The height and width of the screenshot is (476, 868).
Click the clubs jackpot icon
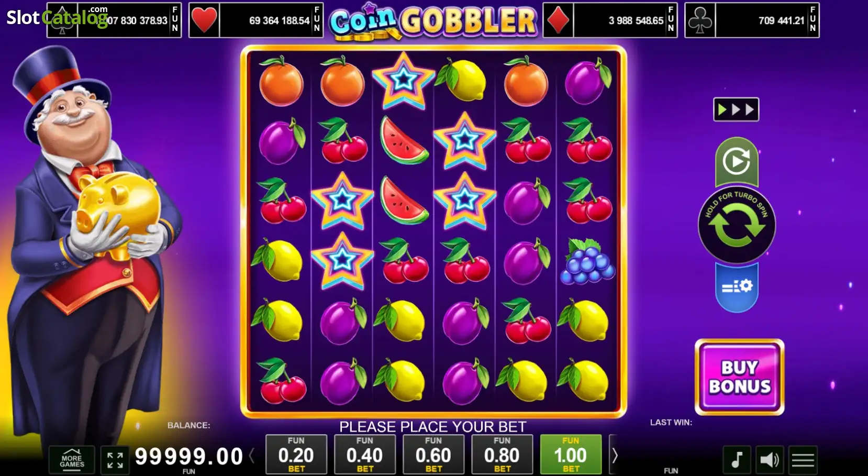(700, 20)
